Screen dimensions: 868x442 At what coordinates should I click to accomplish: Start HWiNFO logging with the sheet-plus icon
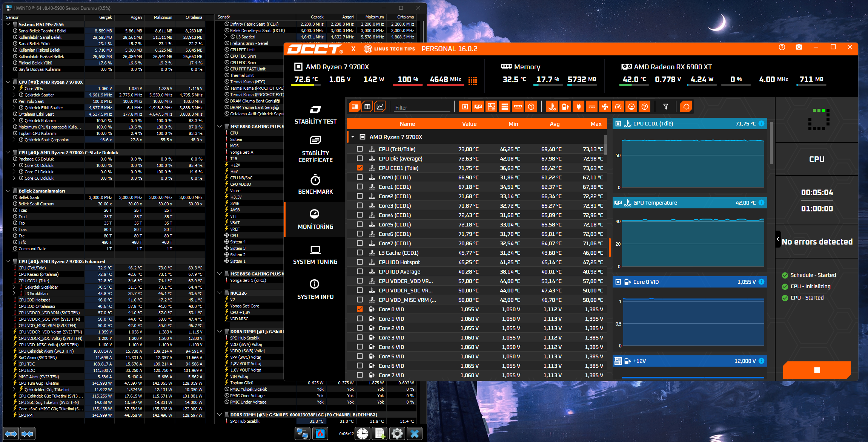[x=380, y=434]
